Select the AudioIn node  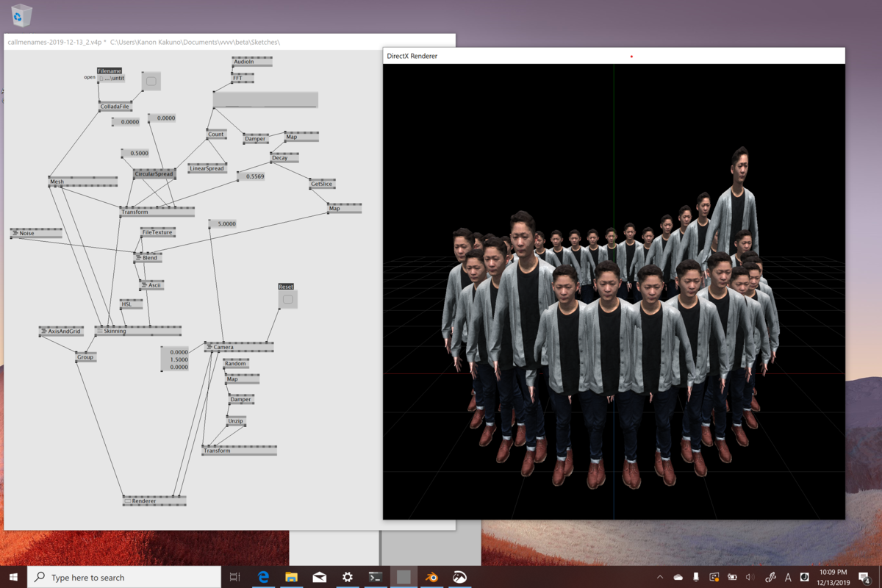[252, 62]
